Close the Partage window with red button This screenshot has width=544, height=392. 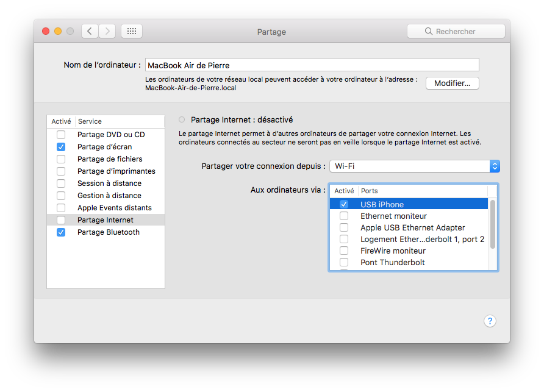click(x=46, y=31)
